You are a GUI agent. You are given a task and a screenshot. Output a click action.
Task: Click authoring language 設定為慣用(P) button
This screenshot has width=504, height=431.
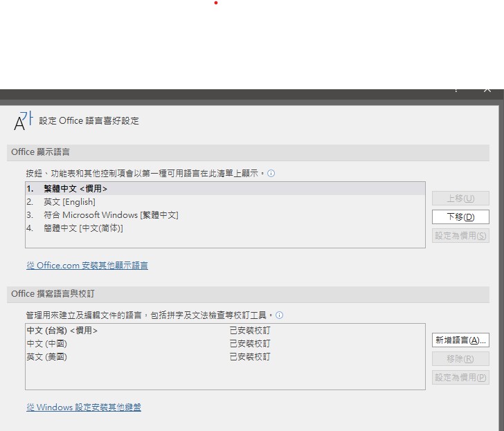tap(460, 377)
